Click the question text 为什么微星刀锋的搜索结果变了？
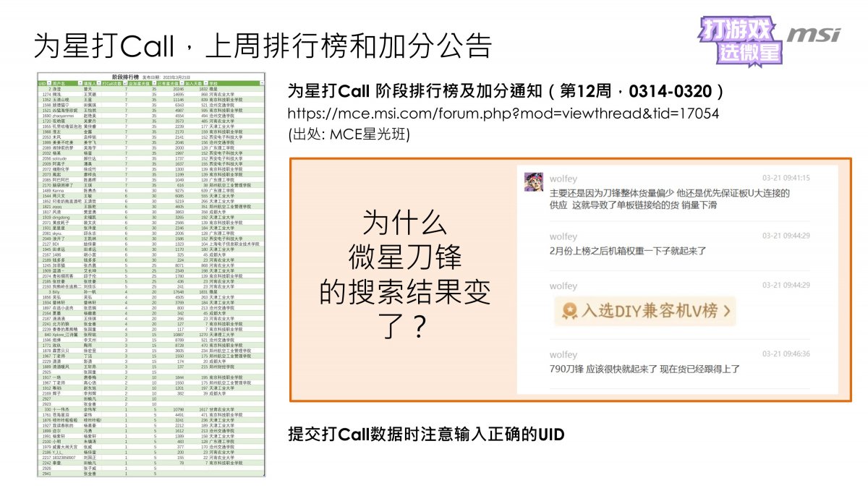The image size is (868, 488). 404,275
